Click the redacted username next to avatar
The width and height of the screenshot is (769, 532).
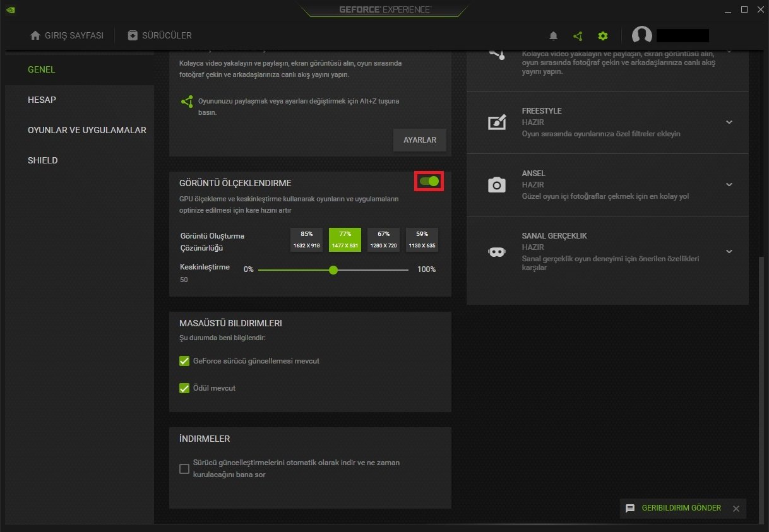pos(683,36)
